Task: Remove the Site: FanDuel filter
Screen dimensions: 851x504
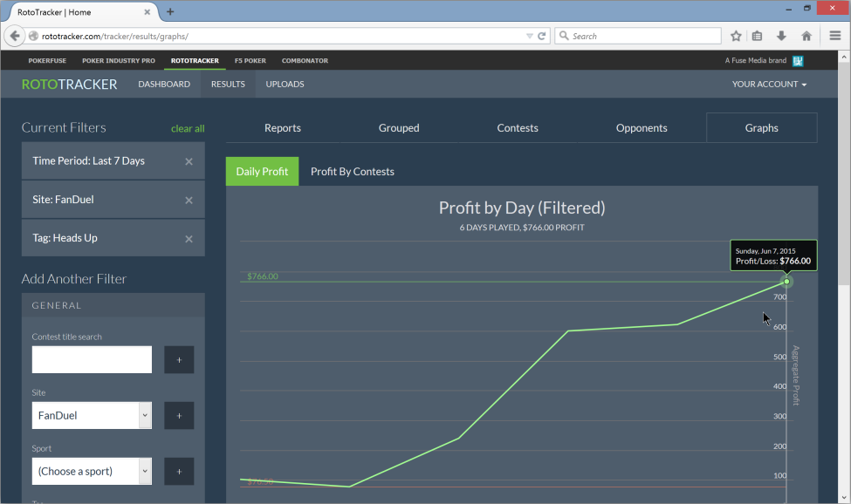Action: 189,200
